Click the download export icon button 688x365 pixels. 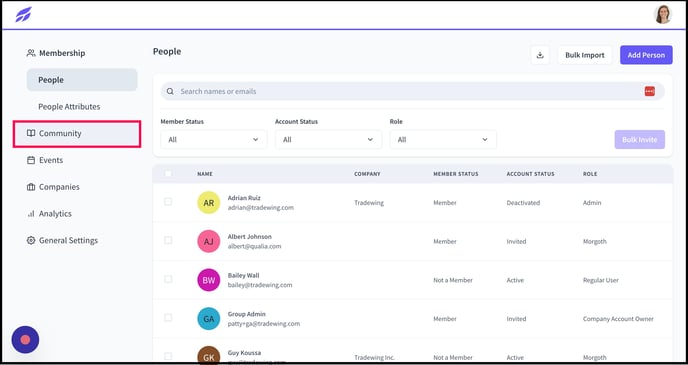click(540, 55)
